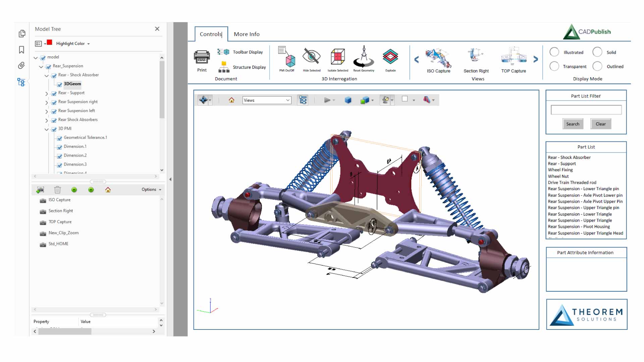Click the Clear button in Part List Filter
Viewport: 644px width, 362px height.
pyautogui.click(x=600, y=124)
